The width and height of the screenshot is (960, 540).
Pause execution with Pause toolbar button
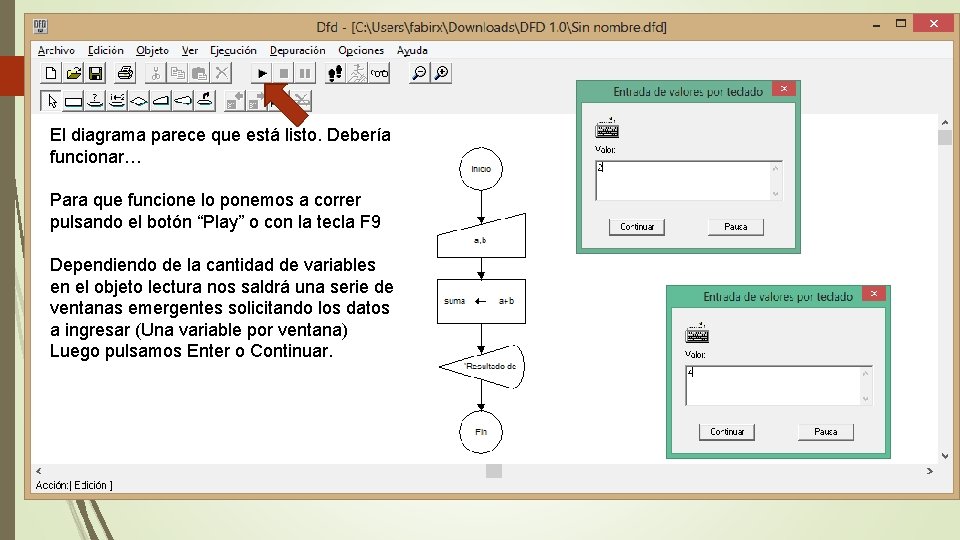click(x=305, y=73)
